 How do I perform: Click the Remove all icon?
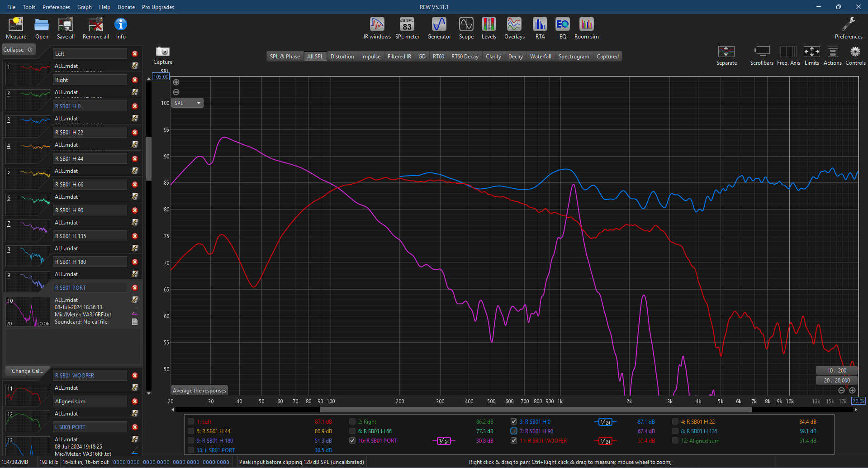tap(95, 28)
